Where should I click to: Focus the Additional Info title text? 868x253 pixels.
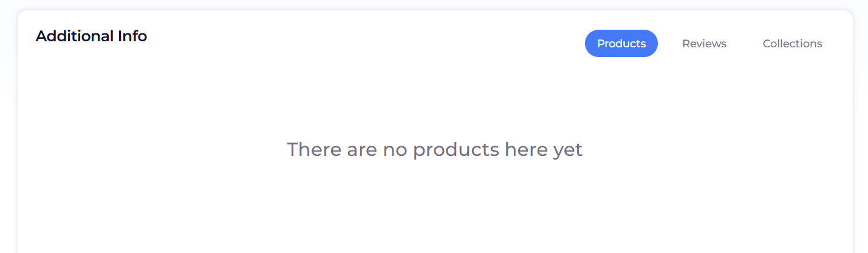click(91, 36)
